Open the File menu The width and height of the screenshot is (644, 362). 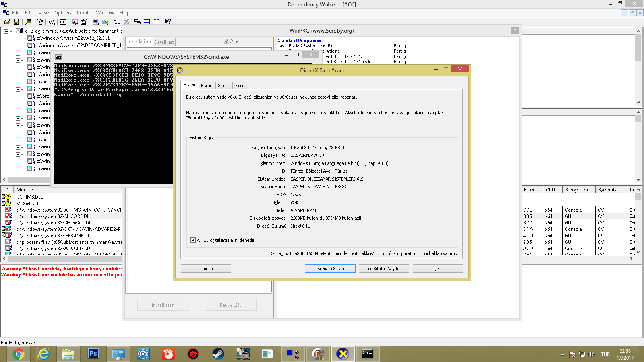(x=16, y=13)
